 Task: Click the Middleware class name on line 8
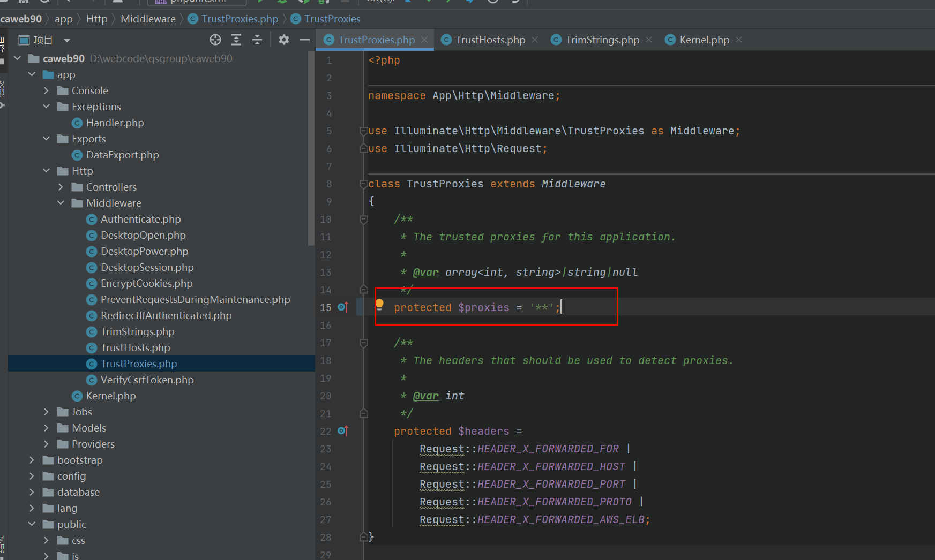click(x=573, y=184)
